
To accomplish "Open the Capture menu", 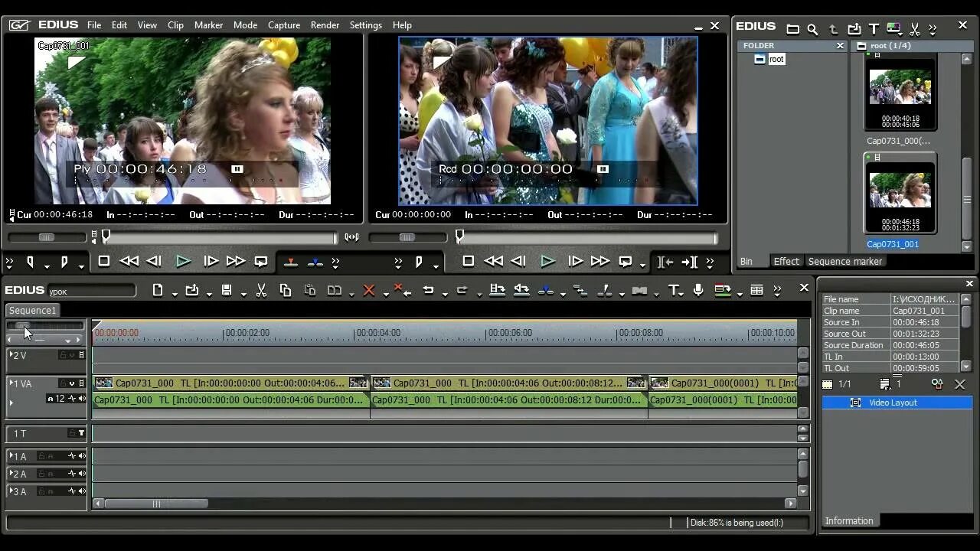I will 283,25.
